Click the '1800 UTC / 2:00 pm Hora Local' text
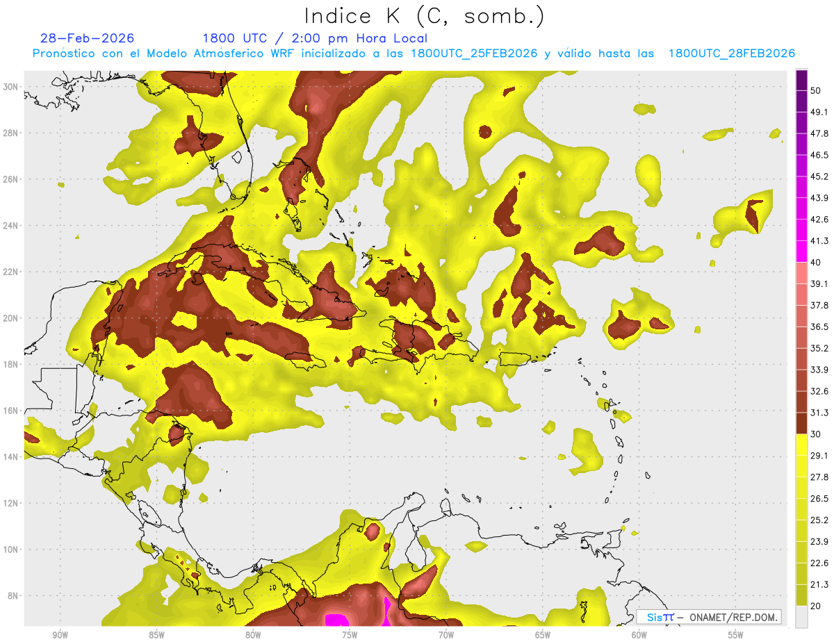This screenshot has width=834, height=644. pyautogui.click(x=315, y=38)
